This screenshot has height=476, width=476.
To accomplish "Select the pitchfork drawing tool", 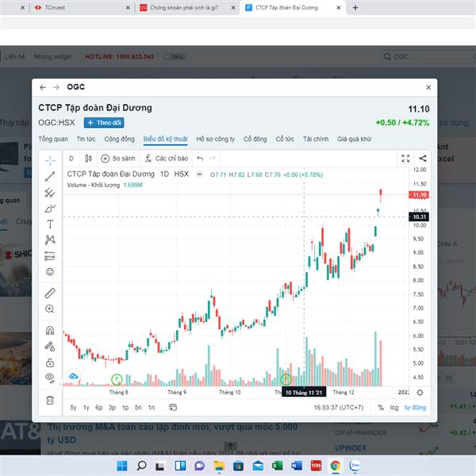I will tap(50, 193).
